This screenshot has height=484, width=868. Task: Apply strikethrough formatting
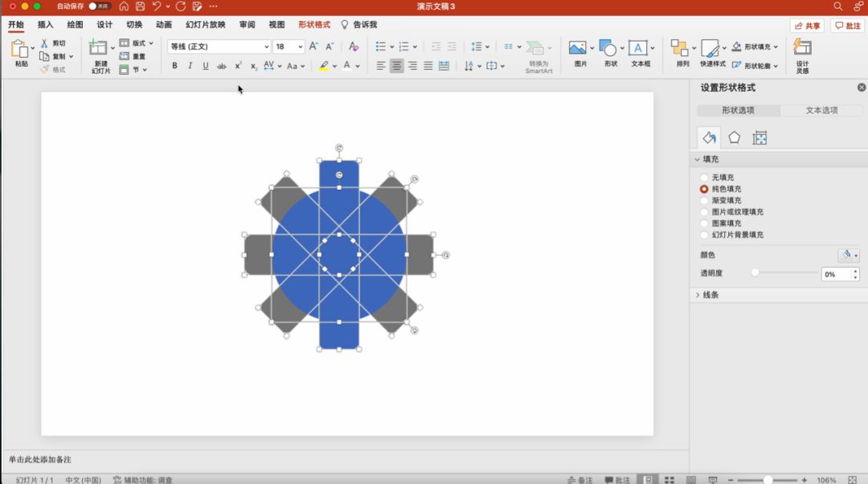pos(222,65)
